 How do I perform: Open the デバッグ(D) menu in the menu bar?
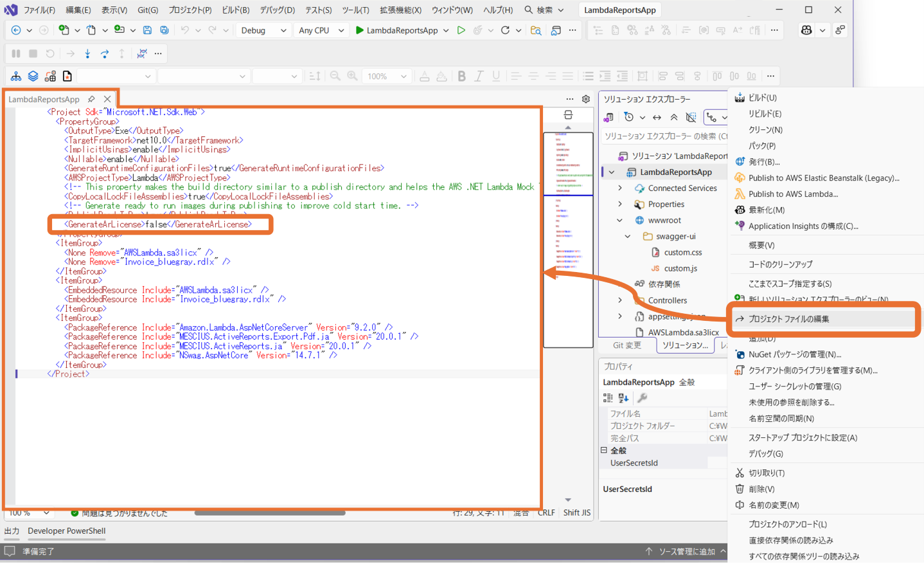pyautogui.click(x=278, y=10)
